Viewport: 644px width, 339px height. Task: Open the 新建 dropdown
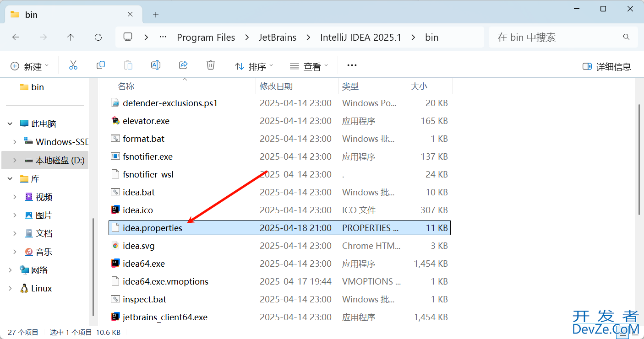(29, 66)
